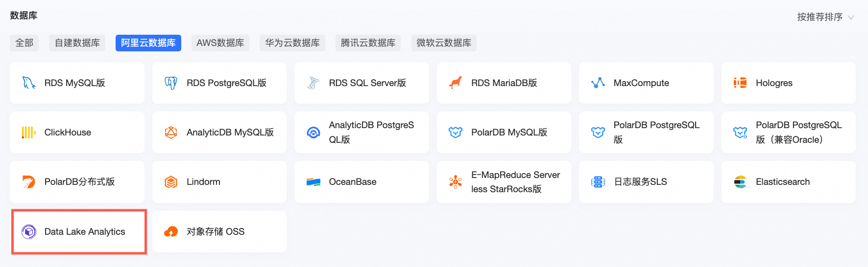Click the PolarDB 兼容Oracle icon
This screenshot has height=267, width=868.
(x=740, y=133)
